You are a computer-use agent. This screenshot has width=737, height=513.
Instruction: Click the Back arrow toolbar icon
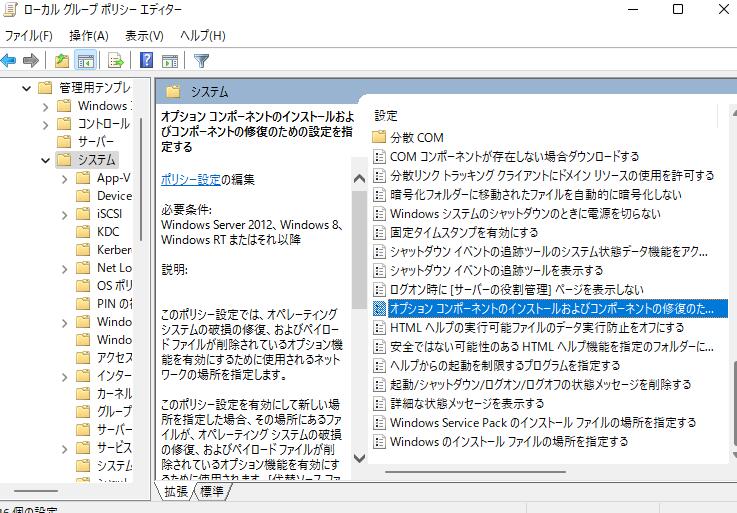8,60
